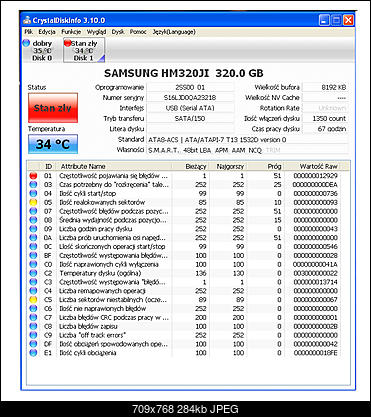Click the Attribute Name column header

coord(114,166)
